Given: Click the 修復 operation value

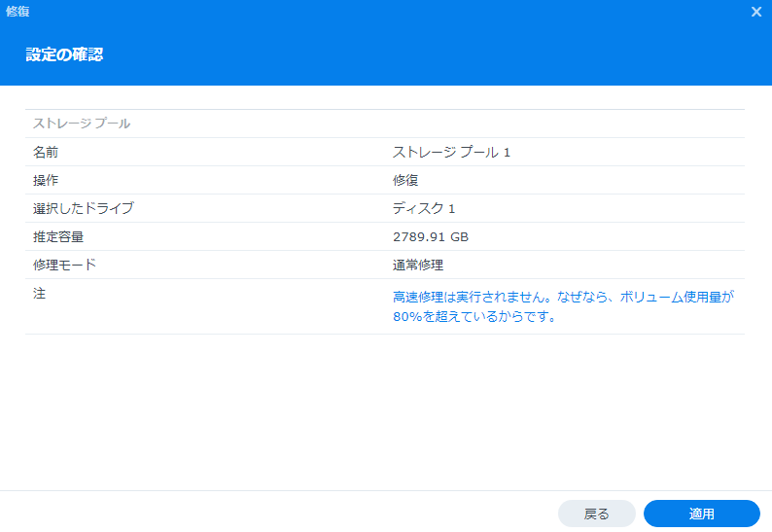Looking at the screenshot, I should point(405,180).
